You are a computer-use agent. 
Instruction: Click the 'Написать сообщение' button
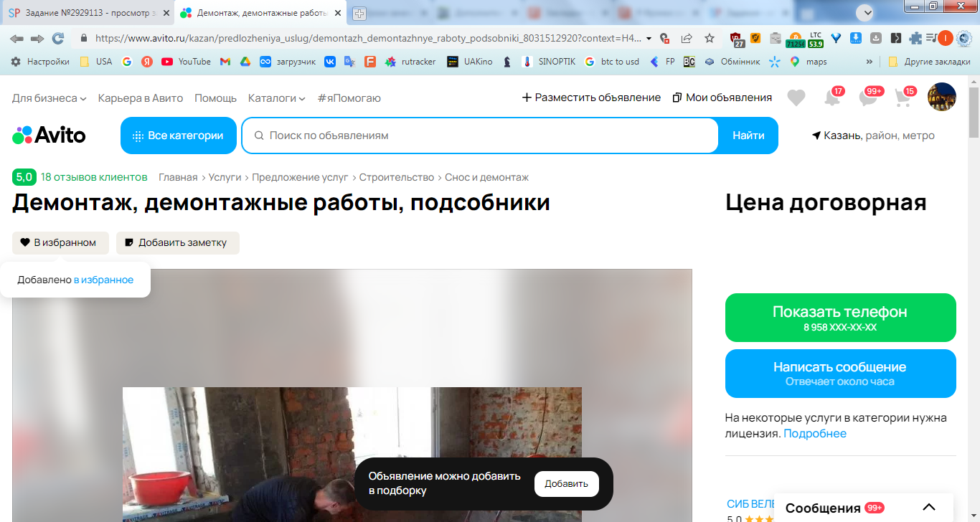coord(840,374)
